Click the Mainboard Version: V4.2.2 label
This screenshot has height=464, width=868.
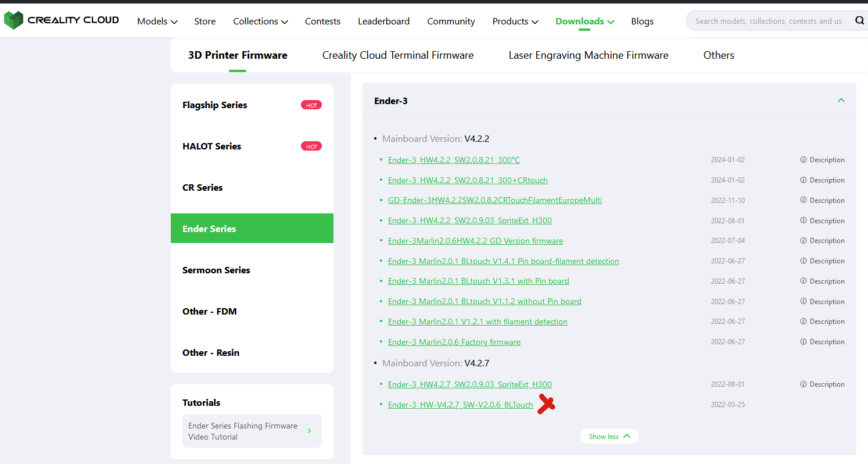point(436,139)
